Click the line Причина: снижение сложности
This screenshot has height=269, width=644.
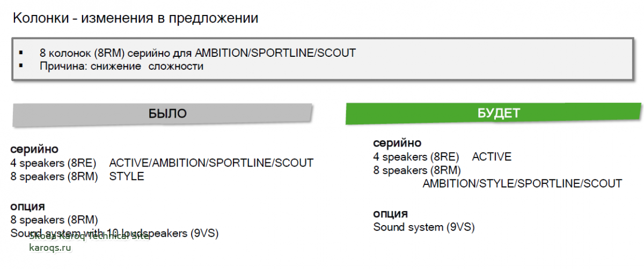point(121,66)
